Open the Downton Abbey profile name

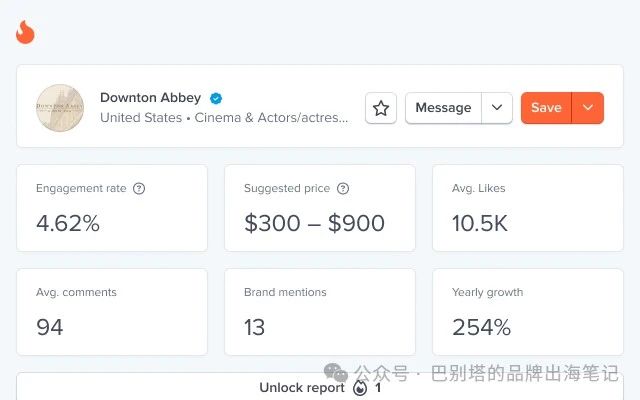point(150,98)
